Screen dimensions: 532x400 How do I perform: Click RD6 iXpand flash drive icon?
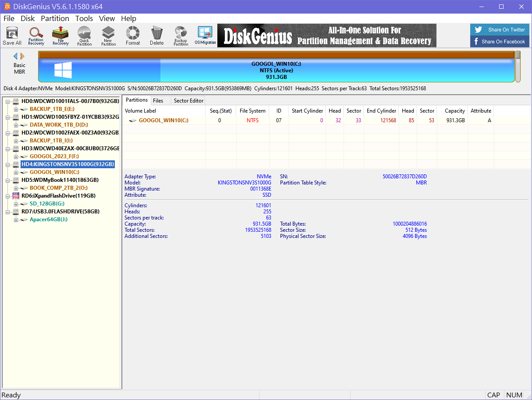[16, 196]
